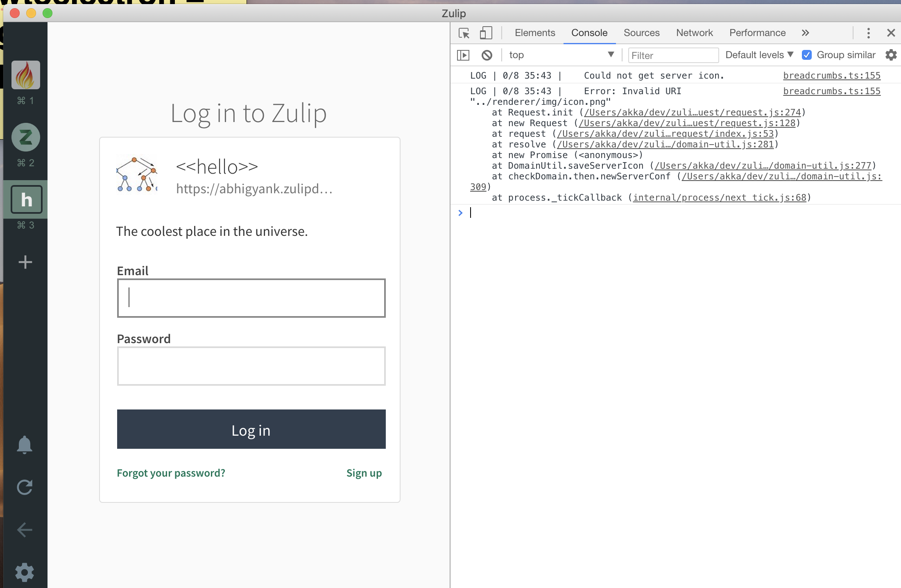
Task: Open notifications bell icon in sidebar
Action: coord(25,445)
